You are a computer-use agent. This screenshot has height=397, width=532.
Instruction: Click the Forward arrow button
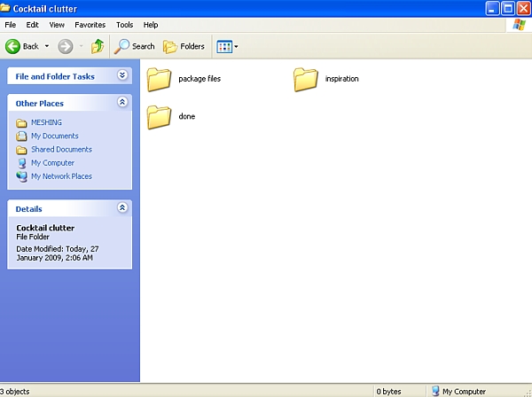(x=66, y=46)
